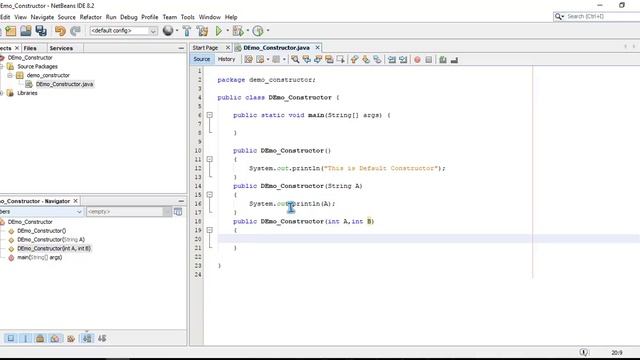This screenshot has height=360, width=640.
Task: Close the DEmo_Constructor.java editor tab
Action: click(317, 48)
